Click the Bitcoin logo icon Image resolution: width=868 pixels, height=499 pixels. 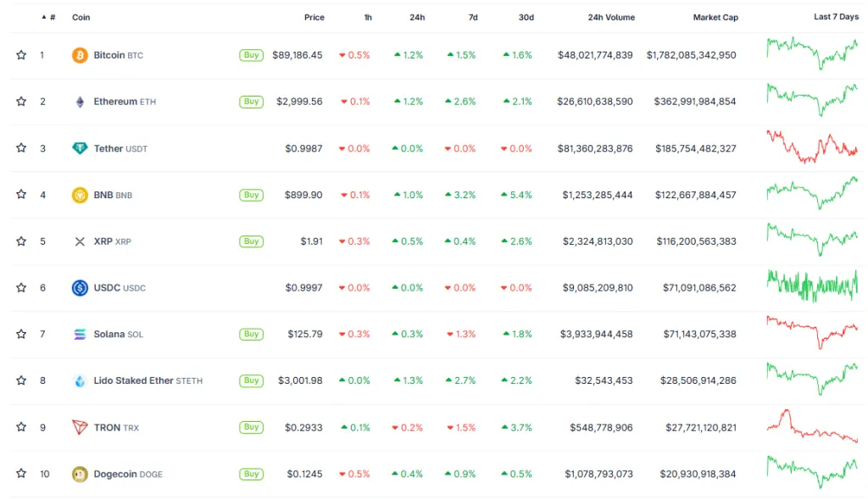[80, 55]
